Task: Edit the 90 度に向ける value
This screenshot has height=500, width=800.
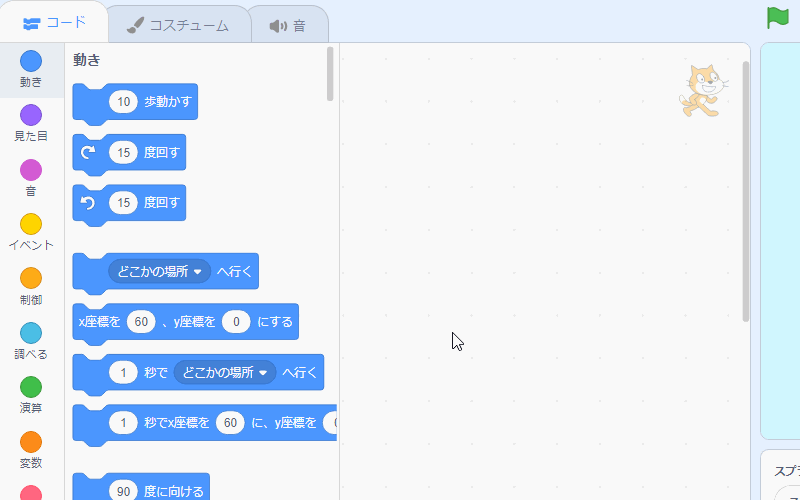Action: pyautogui.click(x=123, y=491)
